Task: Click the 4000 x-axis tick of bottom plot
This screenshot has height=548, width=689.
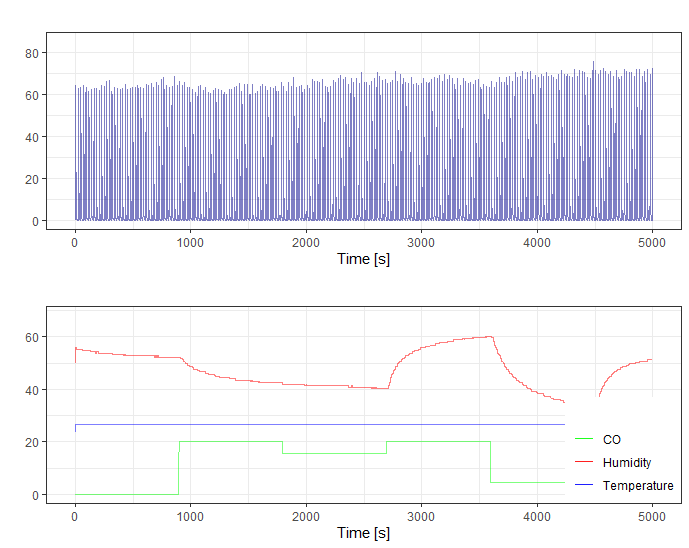Action: coord(537,515)
